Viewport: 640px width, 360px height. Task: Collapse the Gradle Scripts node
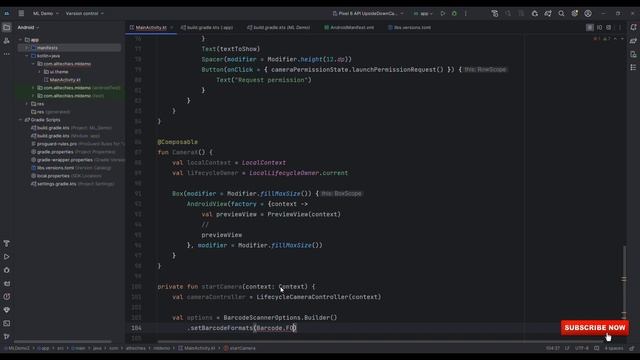click(20, 120)
